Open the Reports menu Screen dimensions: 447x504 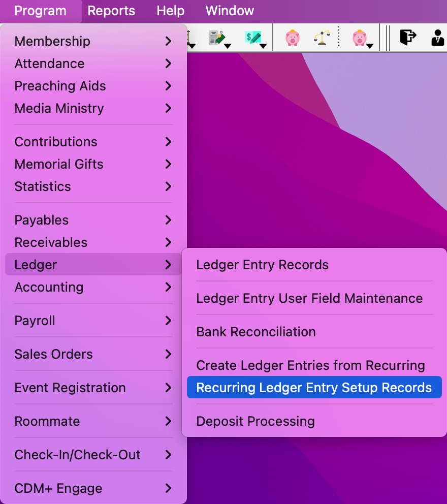tap(111, 11)
